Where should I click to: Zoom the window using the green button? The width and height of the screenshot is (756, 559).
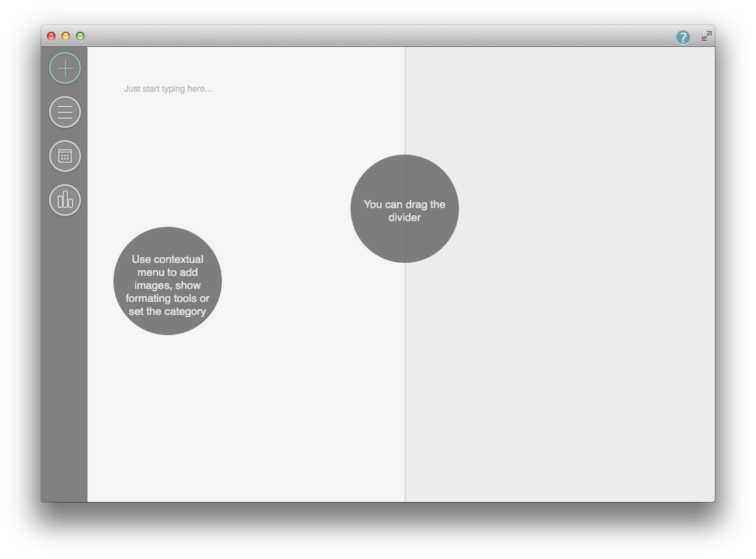pyautogui.click(x=80, y=36)
